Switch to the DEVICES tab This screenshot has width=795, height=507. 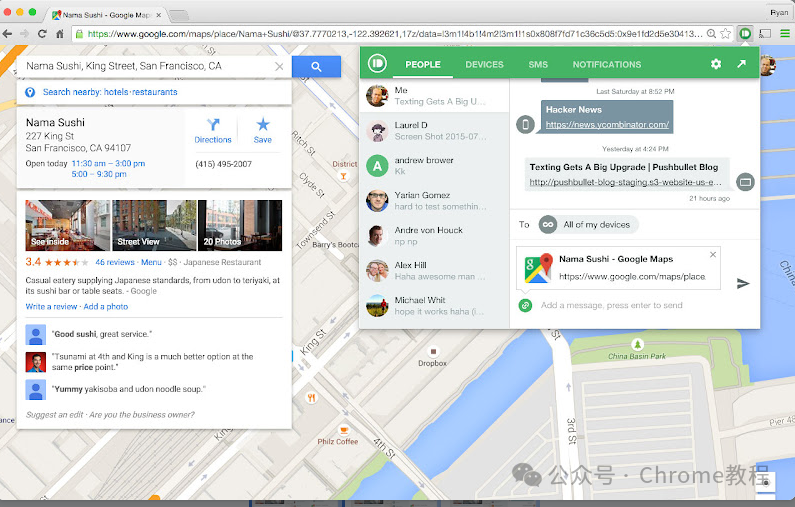484,64
